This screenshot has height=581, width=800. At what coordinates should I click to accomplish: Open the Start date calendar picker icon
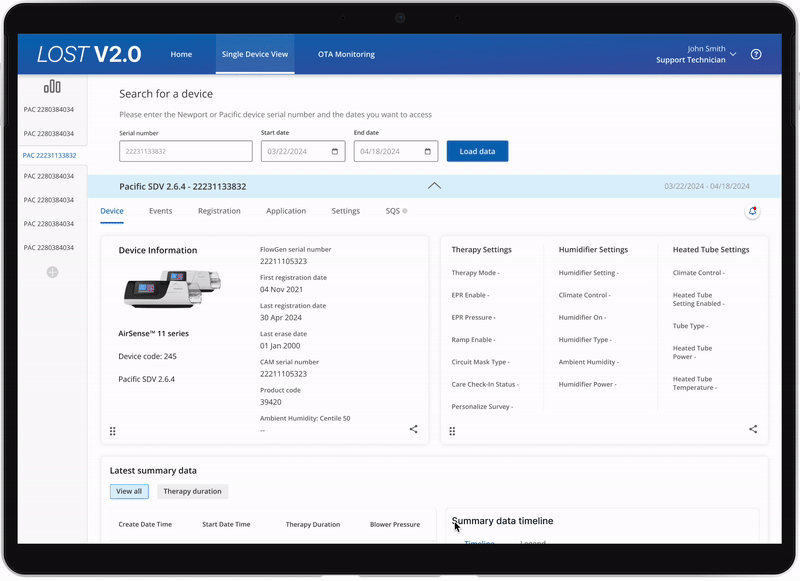pos(335,151)
